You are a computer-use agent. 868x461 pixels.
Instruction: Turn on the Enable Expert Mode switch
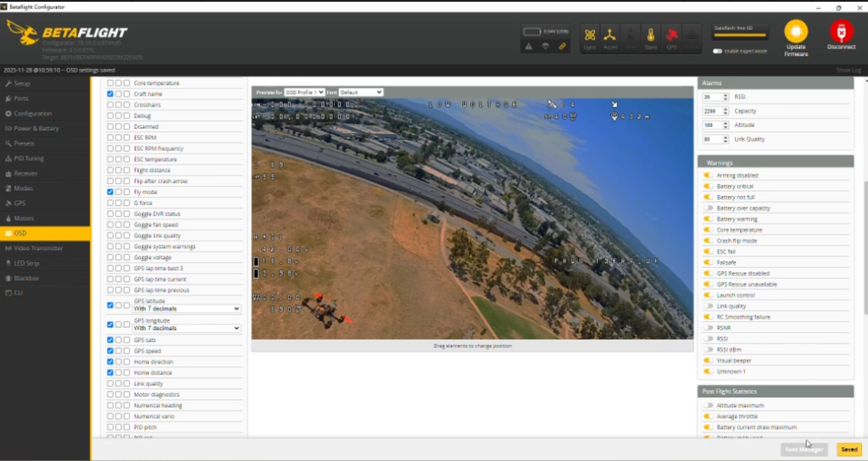pyautogui.click(x=717, y=51)
